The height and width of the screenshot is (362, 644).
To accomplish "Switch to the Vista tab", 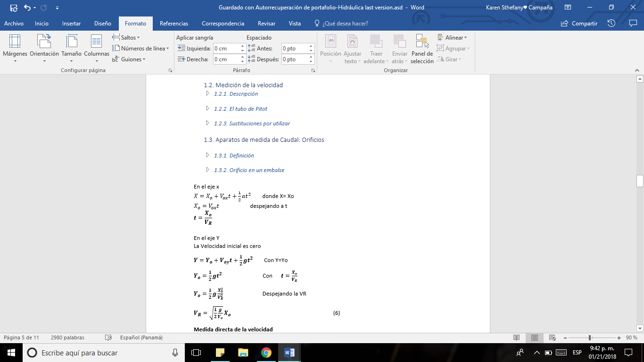I will coord(295,23).
